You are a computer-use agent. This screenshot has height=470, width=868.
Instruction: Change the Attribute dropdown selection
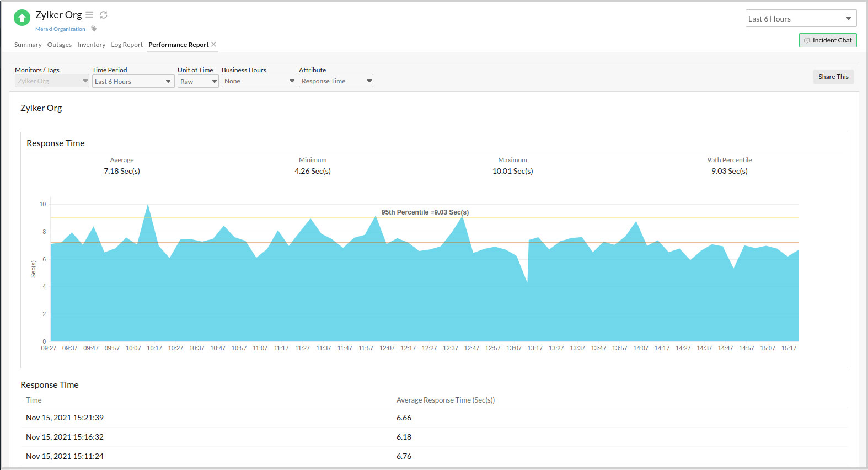pos(336,81)
